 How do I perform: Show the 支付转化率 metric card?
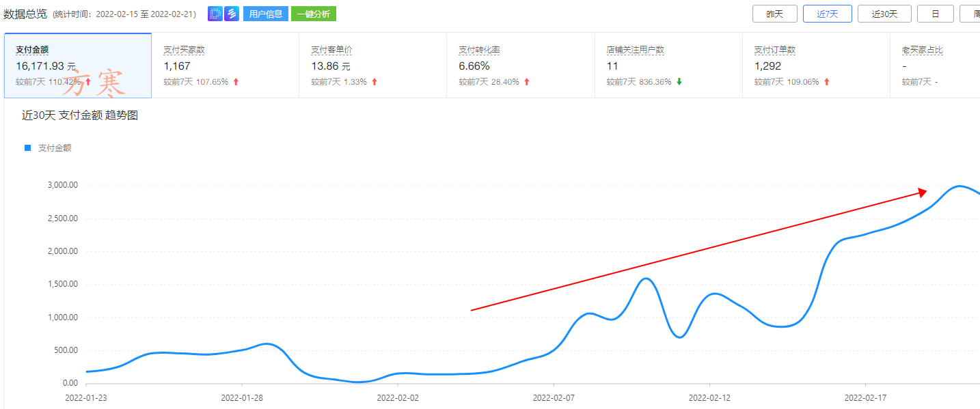tap(520, 66)
